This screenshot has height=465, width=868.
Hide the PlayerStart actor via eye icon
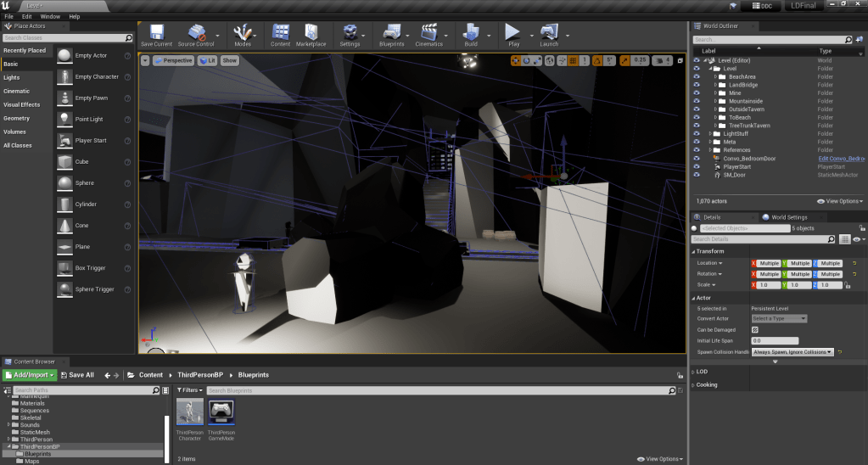pos(697,166)
